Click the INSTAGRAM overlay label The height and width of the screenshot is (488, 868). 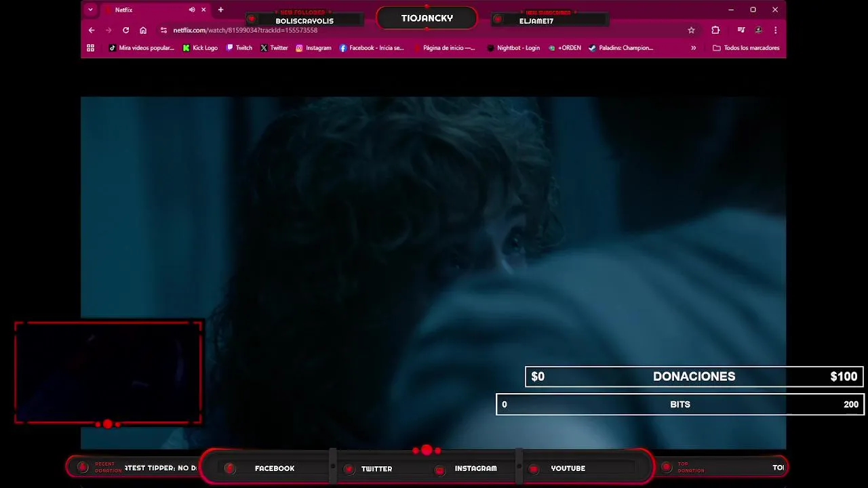coord(475,468)
